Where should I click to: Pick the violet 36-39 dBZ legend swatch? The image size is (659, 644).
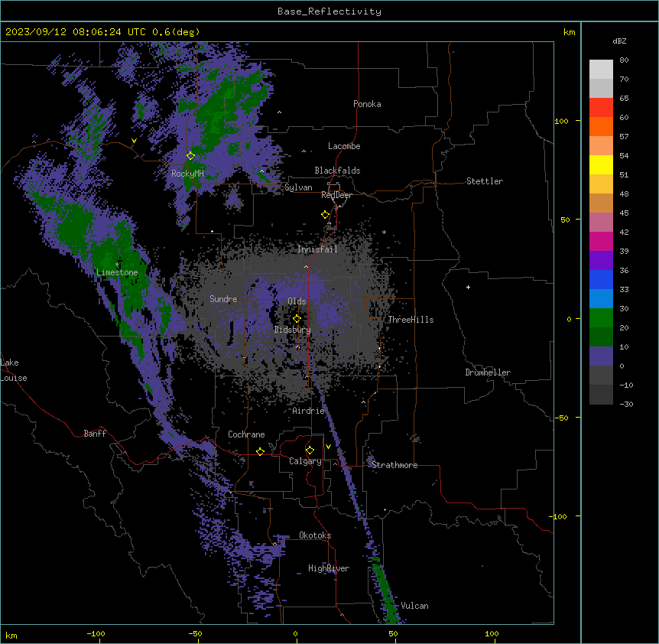point(601,261)
